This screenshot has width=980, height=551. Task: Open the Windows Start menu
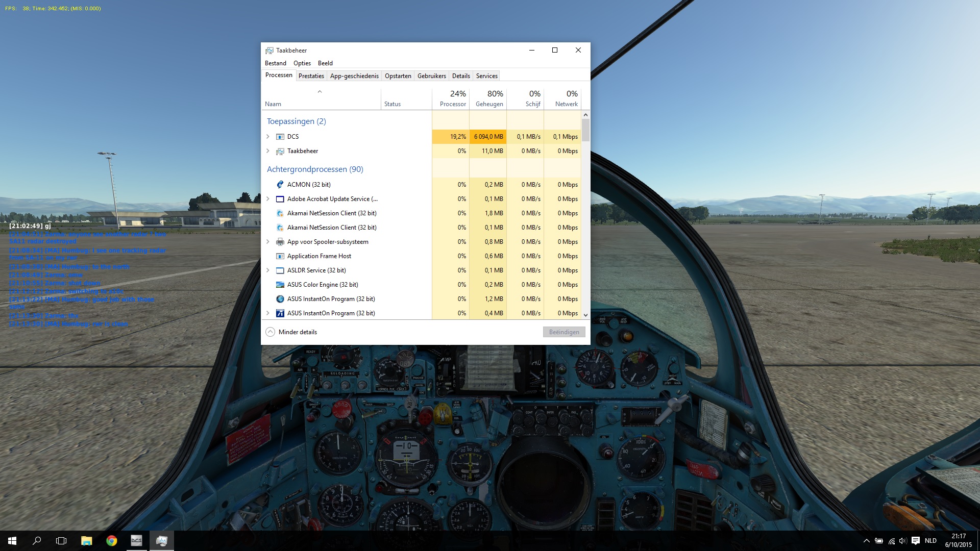click(x=12, y=541)
